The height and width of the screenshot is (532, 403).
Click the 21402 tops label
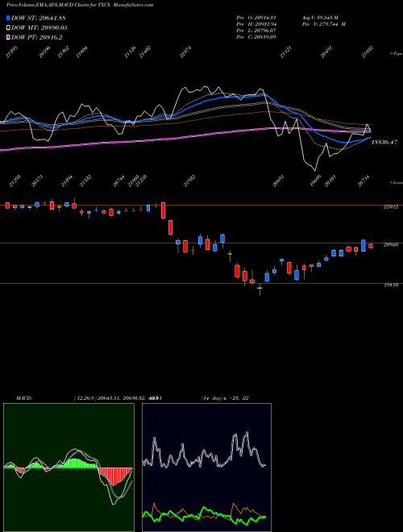(145, 52)
